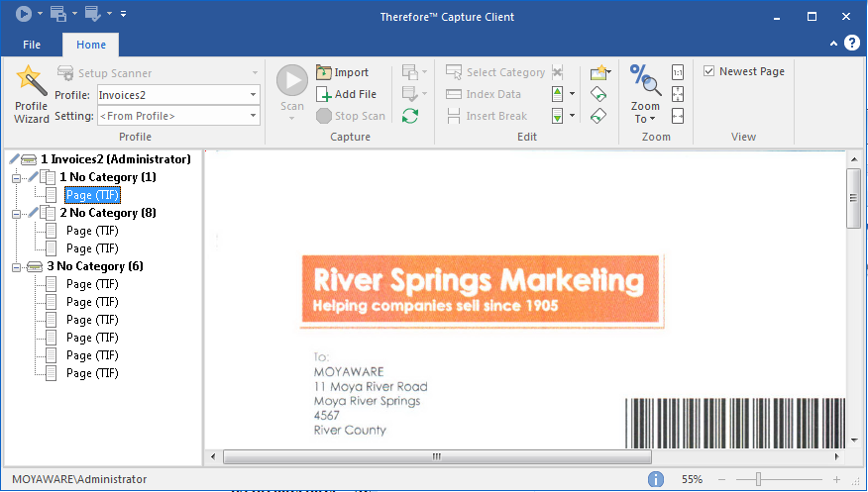Collapse the '1 No Category (1)' node

click(16, 178)
